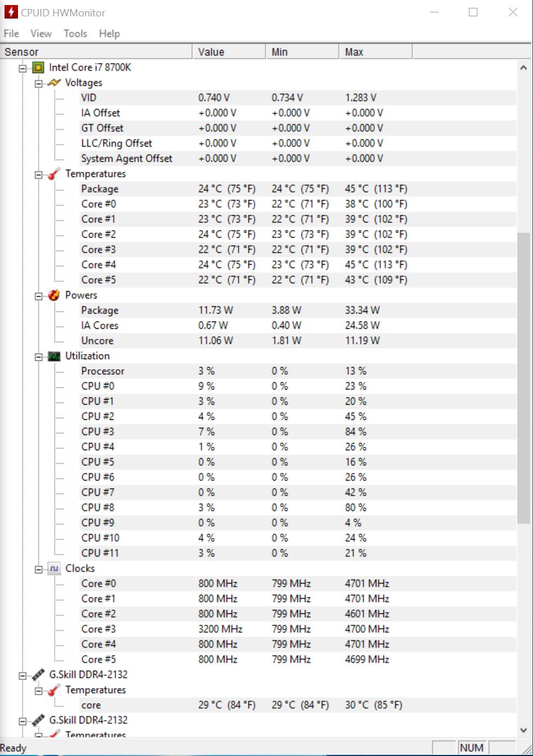
Task: Click the HWMonitor app icon in title bar
Action: [11, 12]
